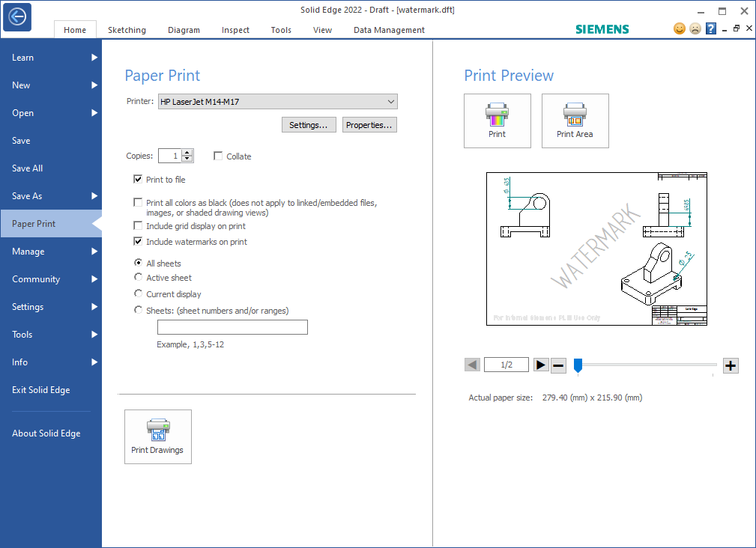The height and width of the screenshot is (548, 756).
Task: Click Exit Solid Edge
Action: pos(51,390)
